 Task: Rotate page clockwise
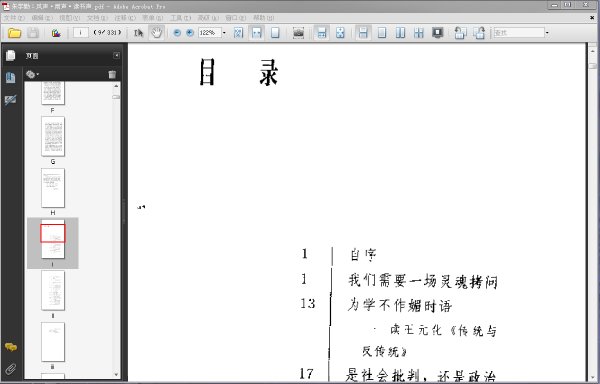479,33
